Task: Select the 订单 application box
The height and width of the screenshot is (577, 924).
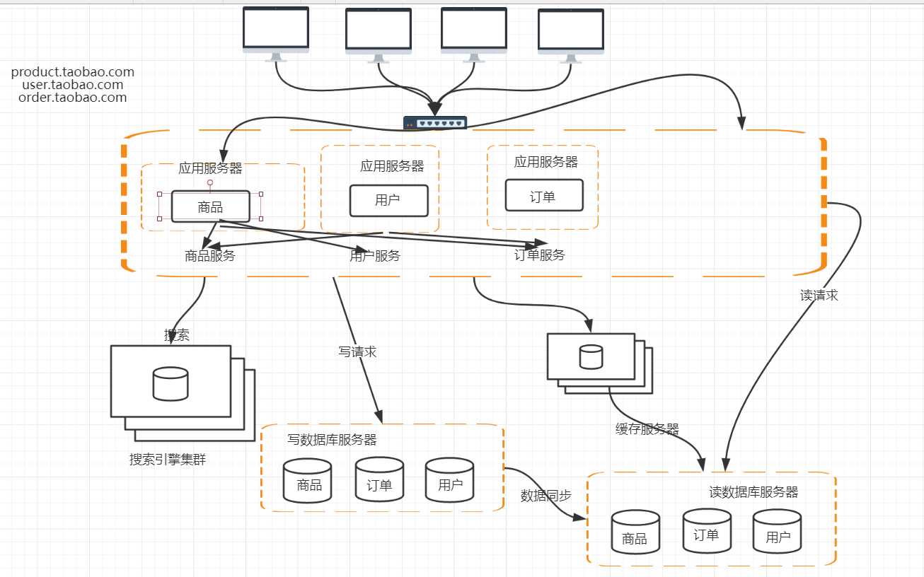Action: [544, 195]
